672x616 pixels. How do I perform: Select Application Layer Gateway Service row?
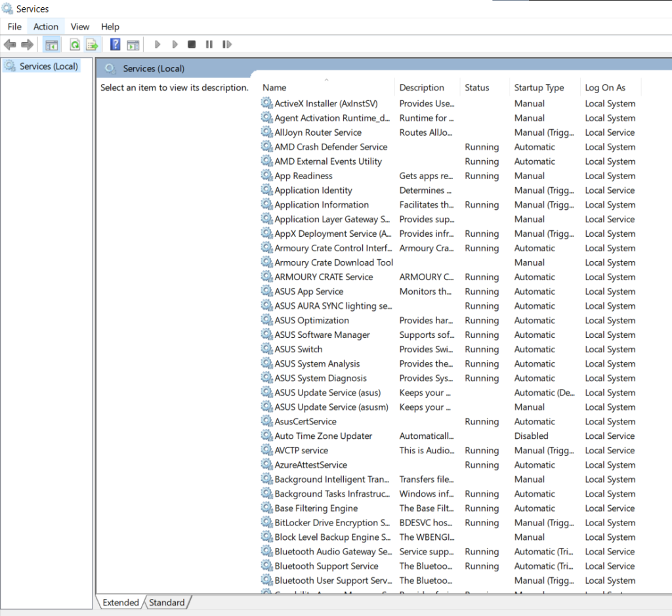(449, 219)
